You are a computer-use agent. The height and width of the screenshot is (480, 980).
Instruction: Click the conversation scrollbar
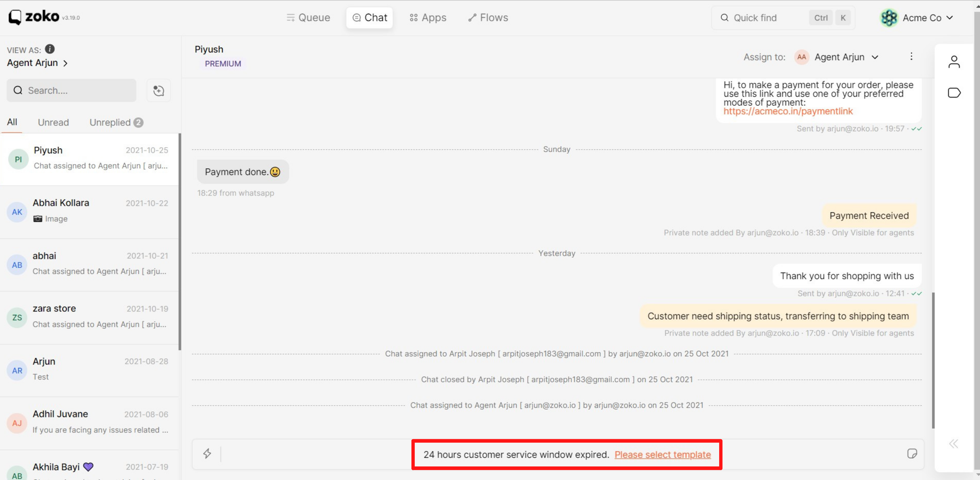tap(933, 360)
